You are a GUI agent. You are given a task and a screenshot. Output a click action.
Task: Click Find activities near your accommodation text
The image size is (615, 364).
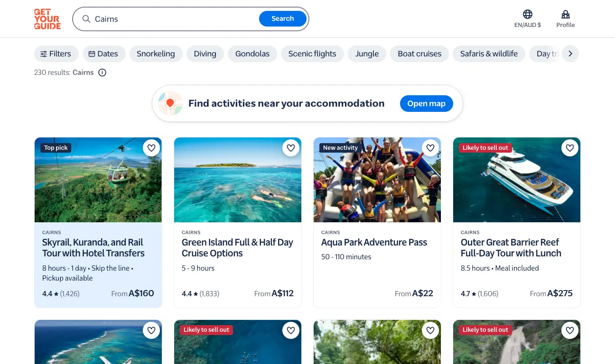coord(286,103)
